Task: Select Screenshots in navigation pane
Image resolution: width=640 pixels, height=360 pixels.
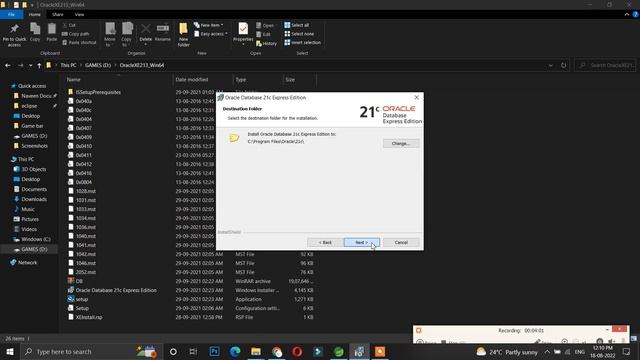Action: point(34,146)
